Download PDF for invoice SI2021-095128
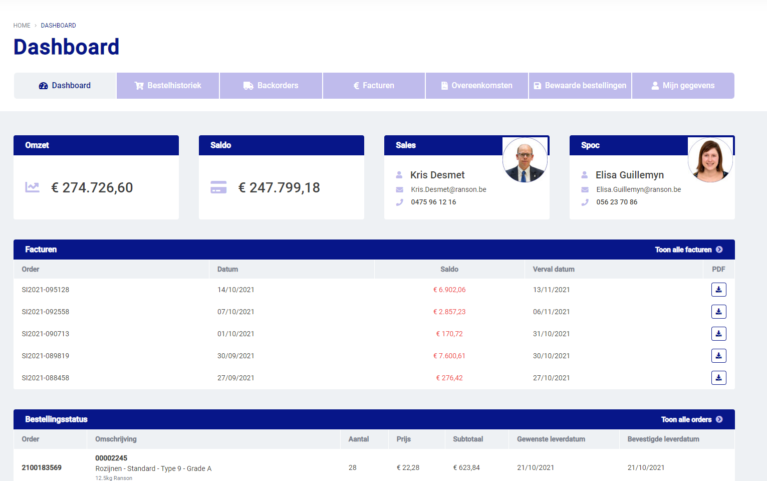767x481 pixels. [x=718, y=290]
